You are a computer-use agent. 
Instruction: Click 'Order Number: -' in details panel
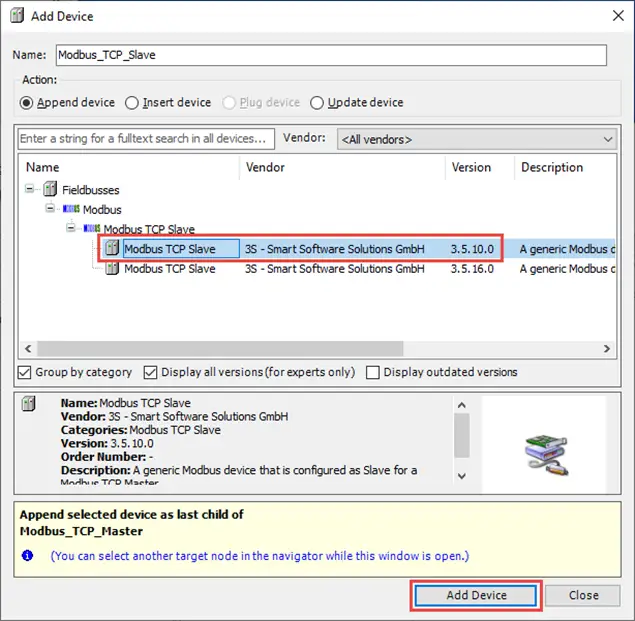tap(107, 457)
